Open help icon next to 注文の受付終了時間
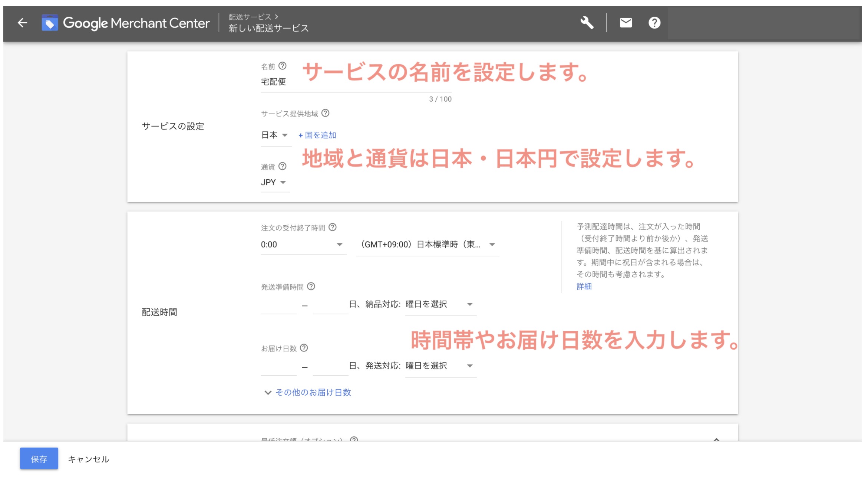This screenshot has height=478, width=868. [x=333, y=227]
